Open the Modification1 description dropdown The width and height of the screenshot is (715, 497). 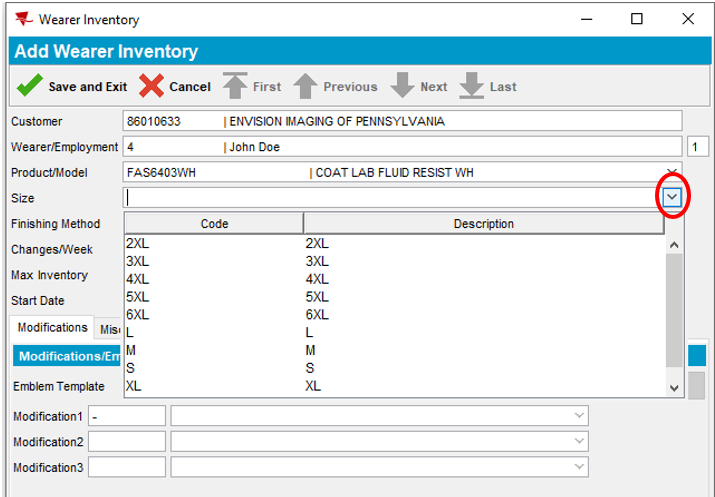coord(579,416)
